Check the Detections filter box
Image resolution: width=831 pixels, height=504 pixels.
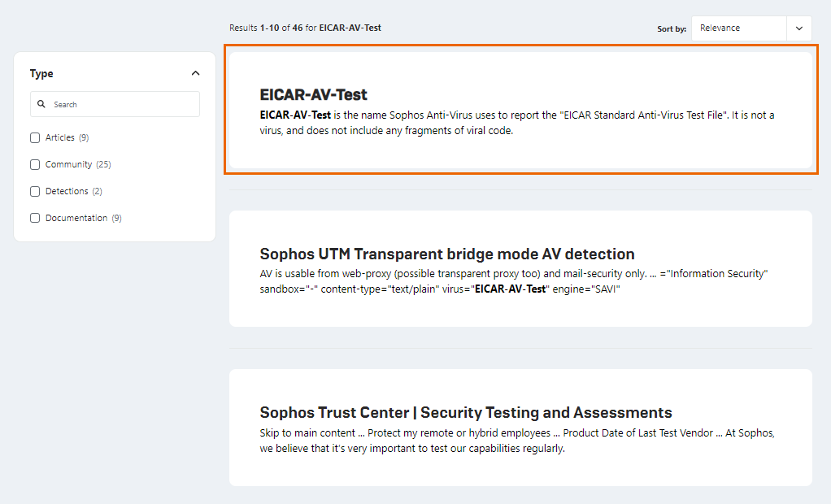tap(35, 191)
